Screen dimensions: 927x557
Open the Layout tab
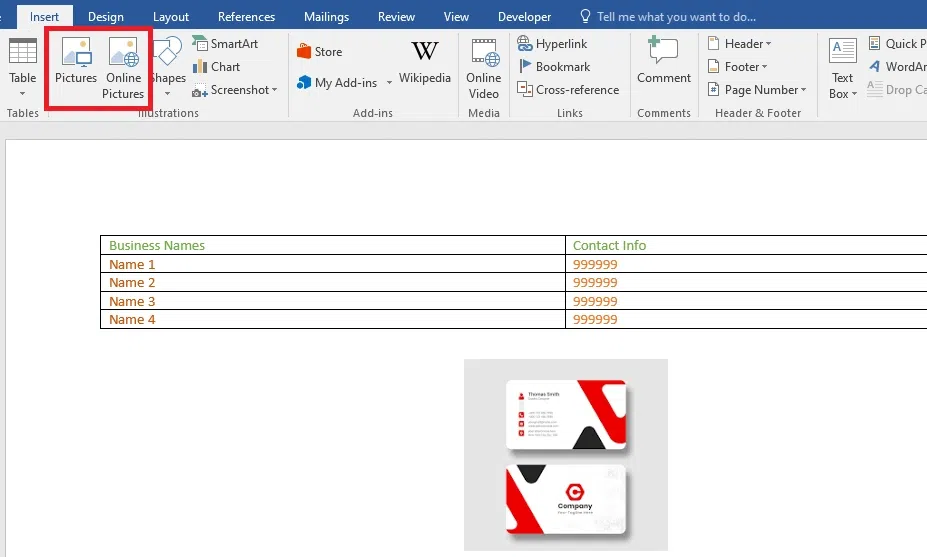[171, 17]
